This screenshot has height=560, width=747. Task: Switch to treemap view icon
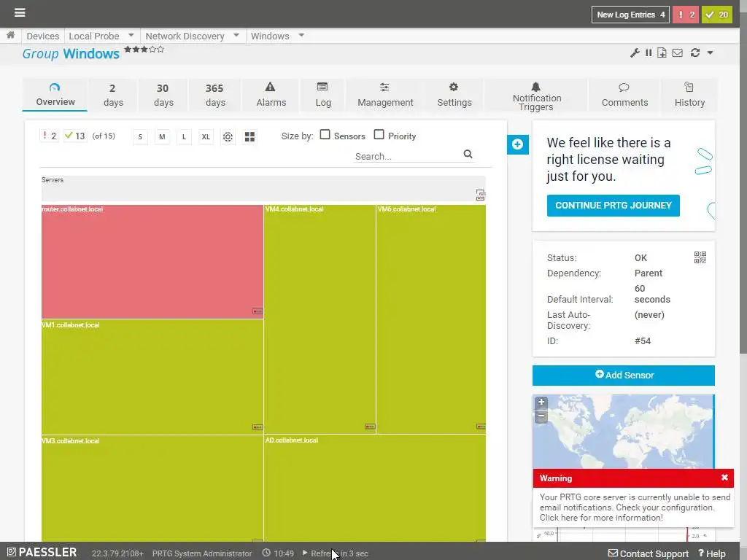click(249, 136)
